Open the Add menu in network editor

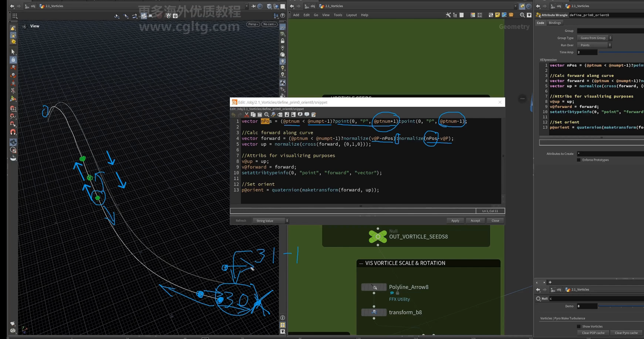[x=296, y=15]
